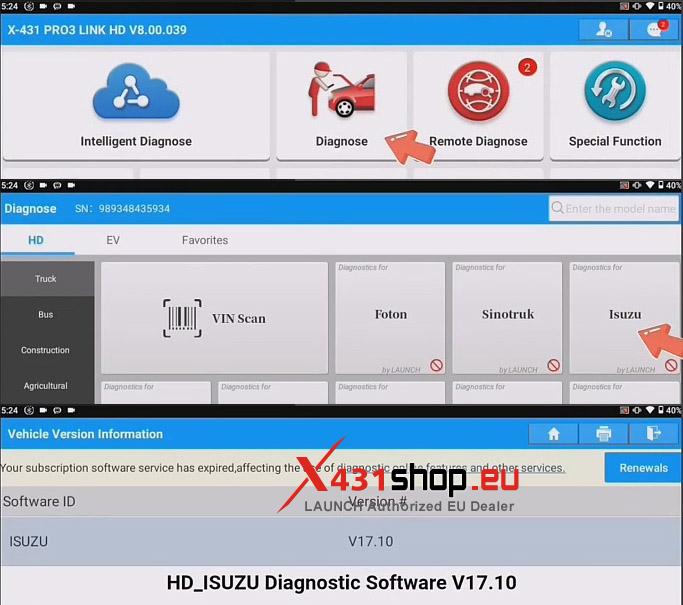Open Foton diagnostics tile
This screenshot has width=683, height=605.
[390, 318]
